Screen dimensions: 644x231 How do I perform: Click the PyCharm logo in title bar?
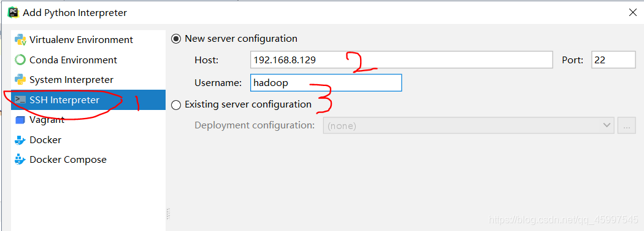[13, 12]
